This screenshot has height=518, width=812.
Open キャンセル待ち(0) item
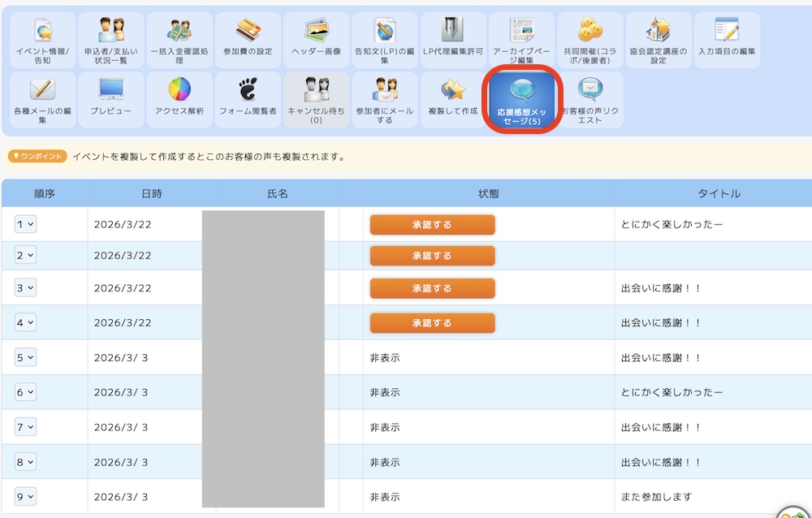[x=317, y=100]
